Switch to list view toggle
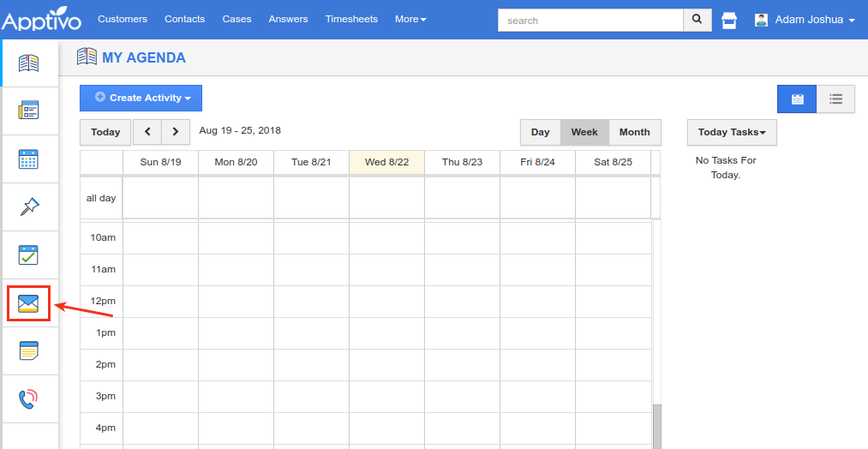 pyautogui.click(x=835, y=99)
